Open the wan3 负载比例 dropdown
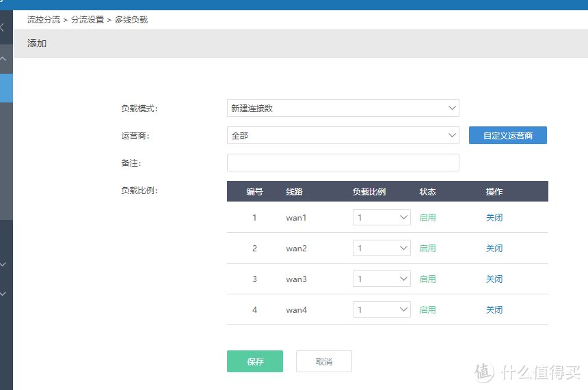 pyautogui.click(x=382, y=279)
